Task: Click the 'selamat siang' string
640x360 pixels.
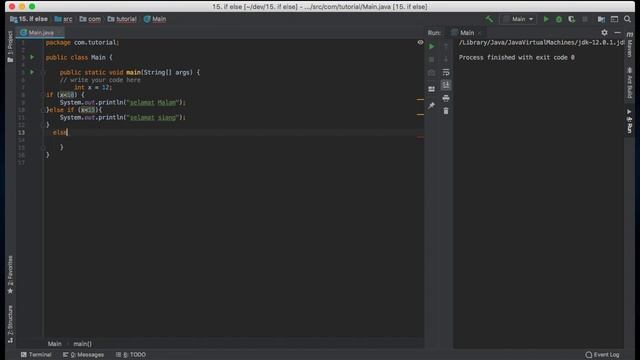Action: click(x=153, y=117)
